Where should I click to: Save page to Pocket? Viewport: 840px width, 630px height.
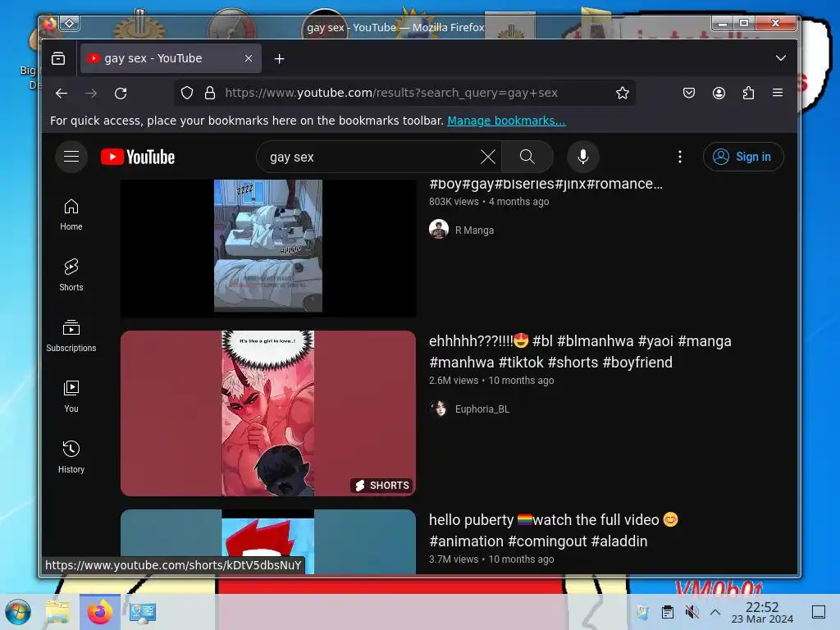pos(689,94)
